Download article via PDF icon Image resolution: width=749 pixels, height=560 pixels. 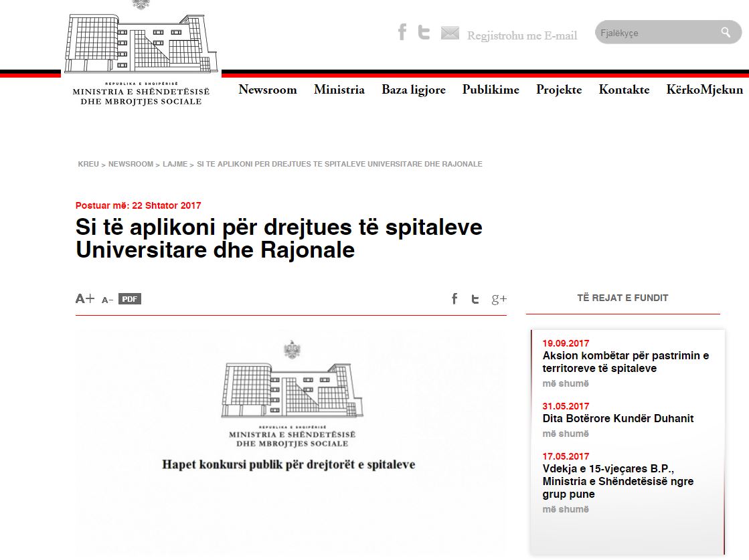click(x=130, y=299)
